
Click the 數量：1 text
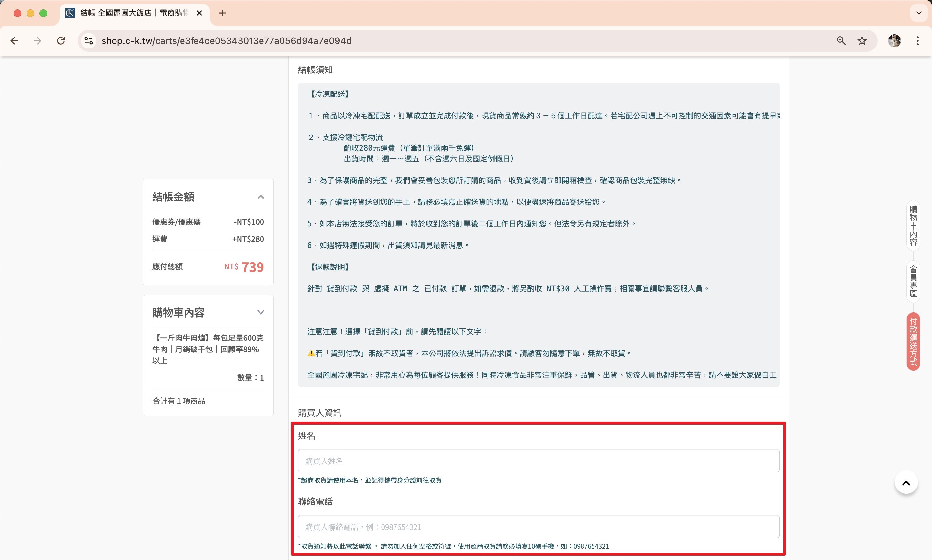250,378
